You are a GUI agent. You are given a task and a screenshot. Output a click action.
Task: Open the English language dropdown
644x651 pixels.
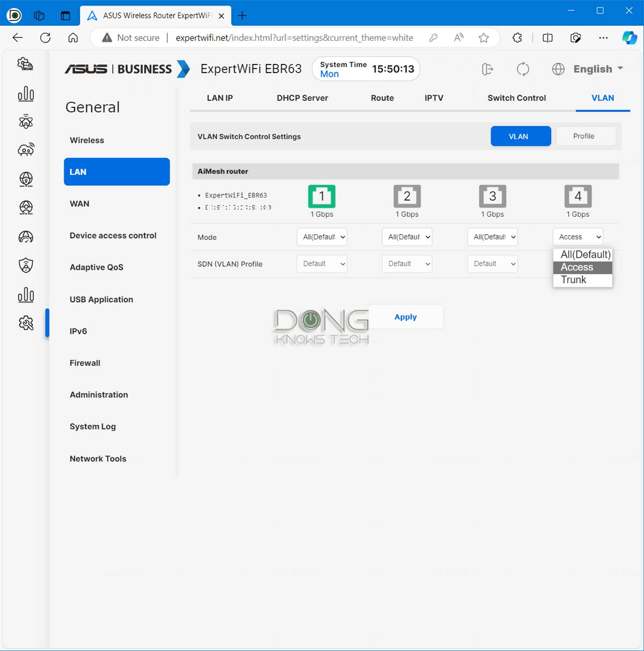[598, 69]
